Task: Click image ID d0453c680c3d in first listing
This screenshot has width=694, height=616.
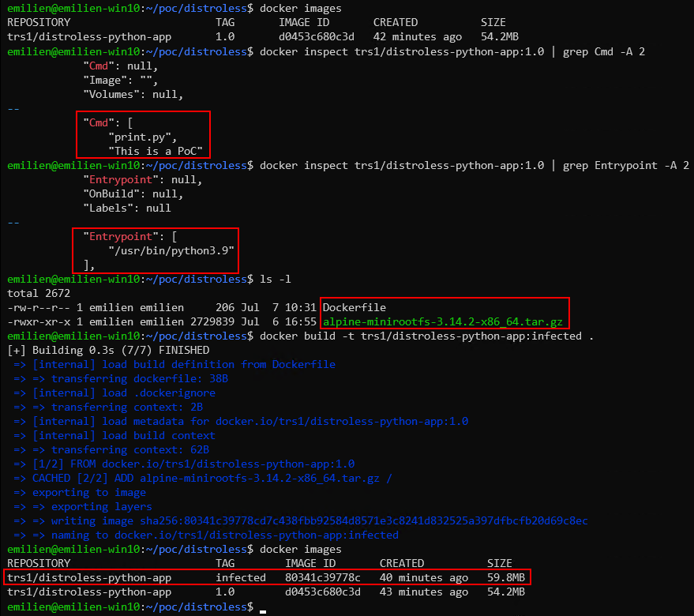Action: coord(317,37)
